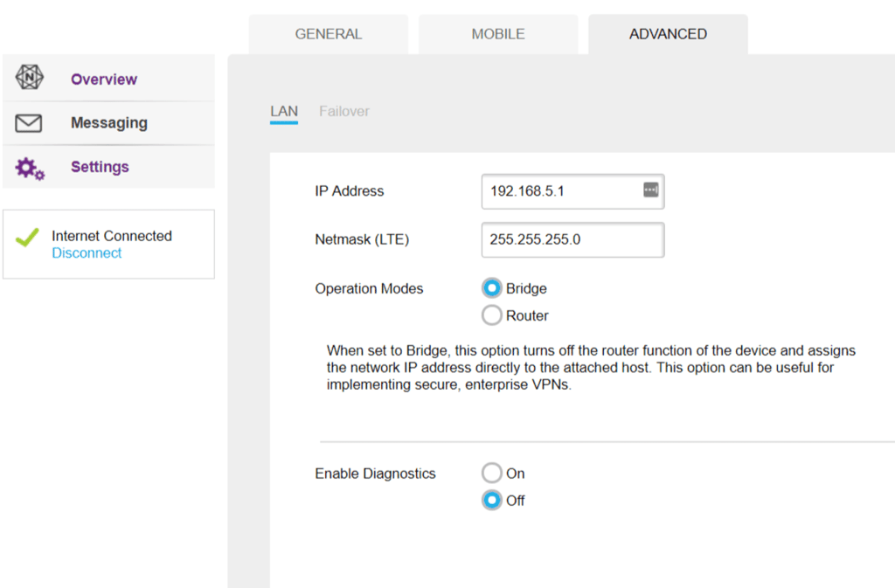Open Overview from the sidebar text
Viewport: 895px width, 588px height.
[x=104, y=80]
